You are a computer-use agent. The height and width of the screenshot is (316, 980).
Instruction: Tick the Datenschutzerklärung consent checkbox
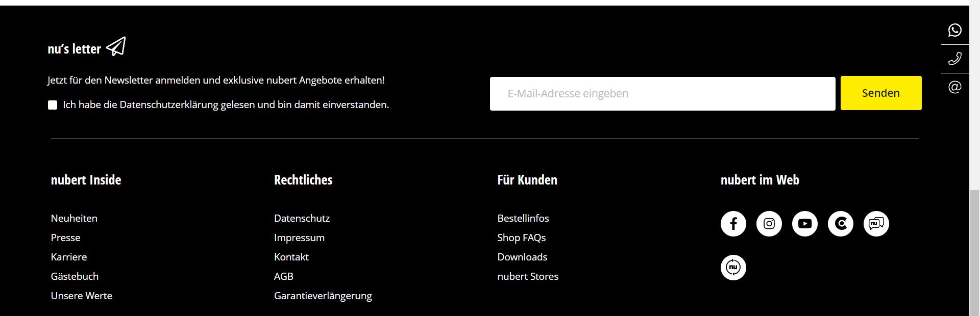click(x=53, y=105)
